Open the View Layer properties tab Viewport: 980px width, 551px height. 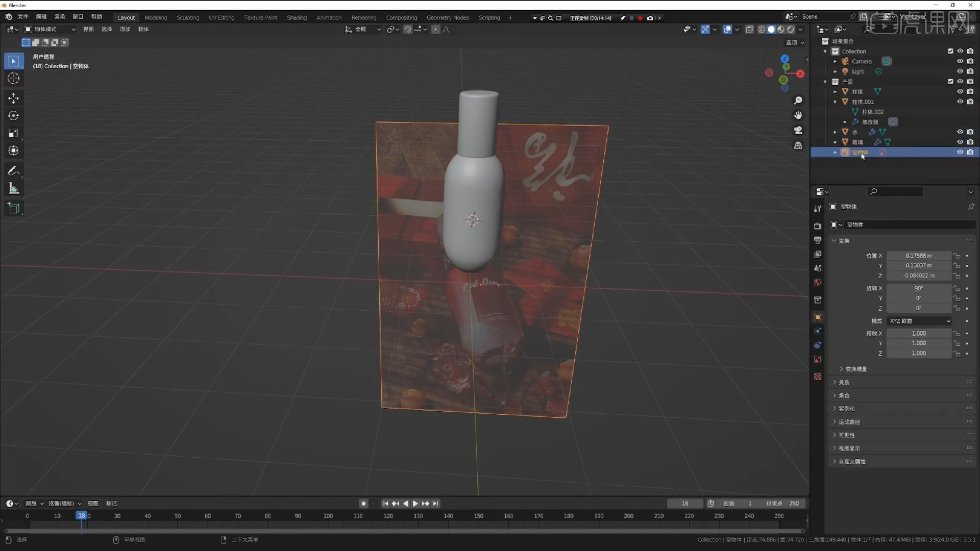click(818, 254)
